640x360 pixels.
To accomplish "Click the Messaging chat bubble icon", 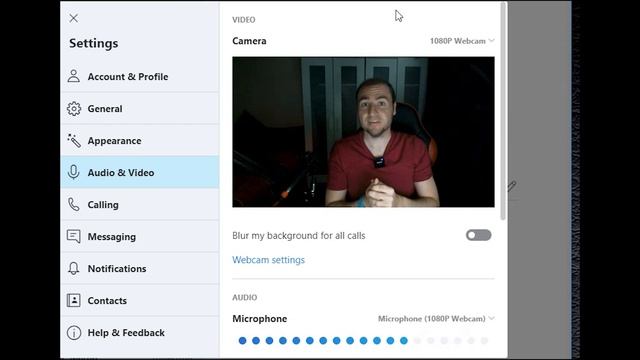I will [74, 236].
